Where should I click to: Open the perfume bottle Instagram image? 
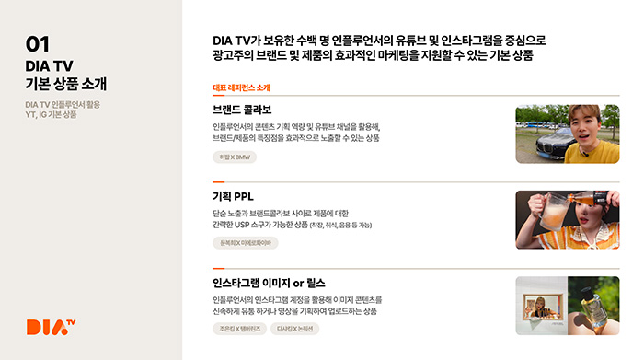(593, 306)
